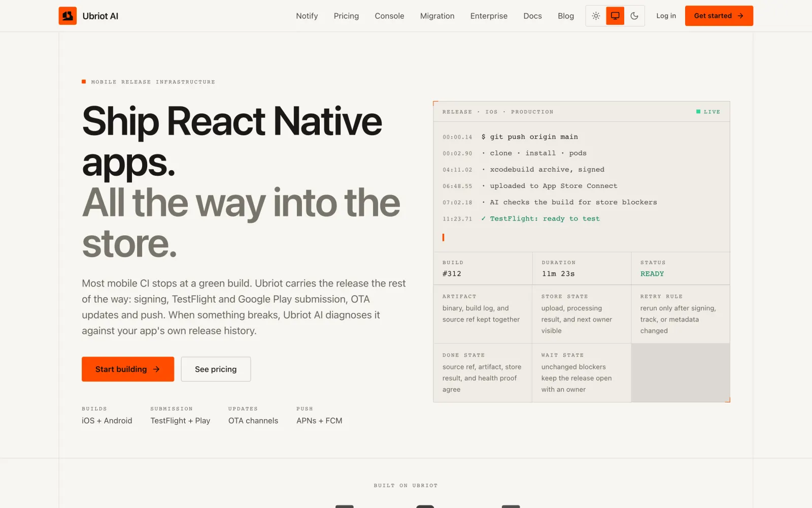Click 'iOS + Android' builds text
This screenshot has height=508, width=812.
pos(107,421)
